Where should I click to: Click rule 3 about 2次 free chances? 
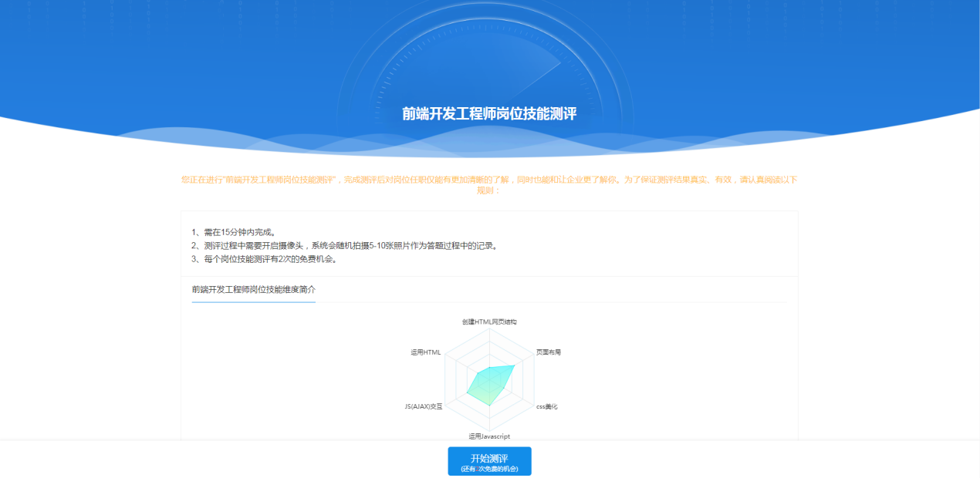(265, 259)
